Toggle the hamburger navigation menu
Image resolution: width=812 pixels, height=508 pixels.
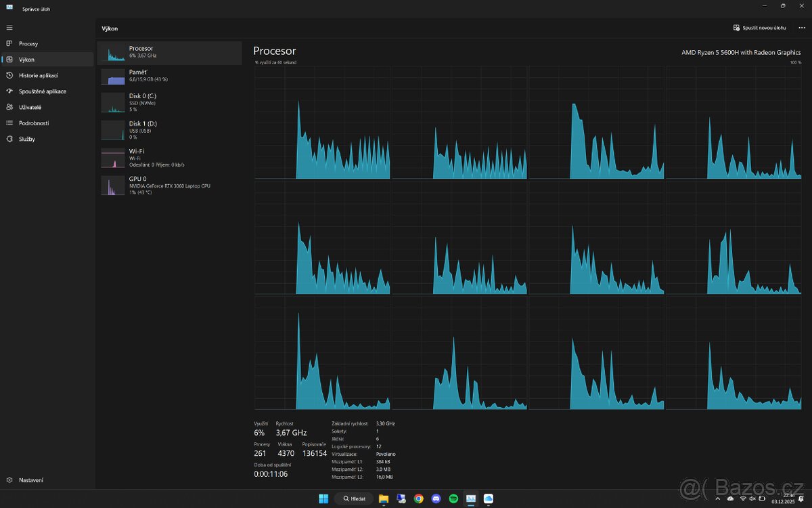(x=9, y=28)
